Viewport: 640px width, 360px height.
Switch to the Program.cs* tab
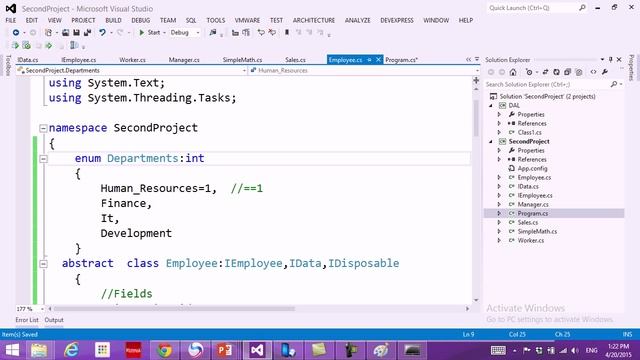401,60
